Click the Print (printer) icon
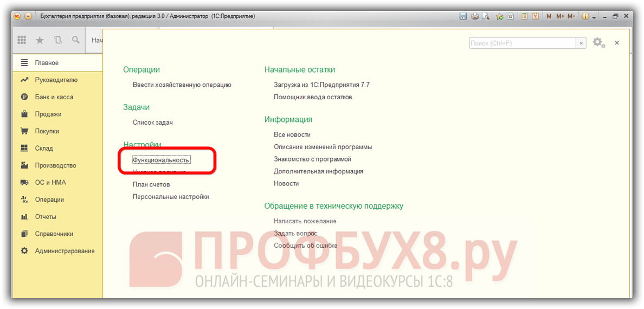Screen dimensions: 644x309 pos(475,16)
